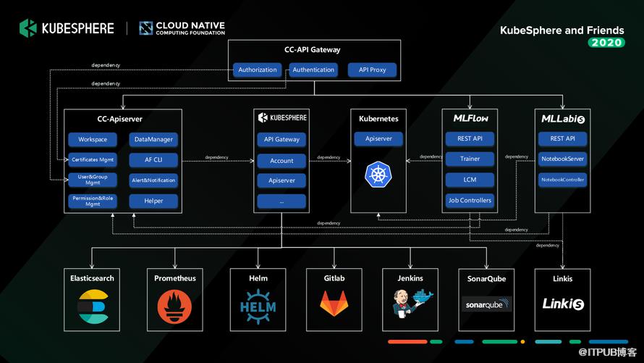Click the Helm wheel logo
This screenshot has height=363, width=644.
(258, 306)
